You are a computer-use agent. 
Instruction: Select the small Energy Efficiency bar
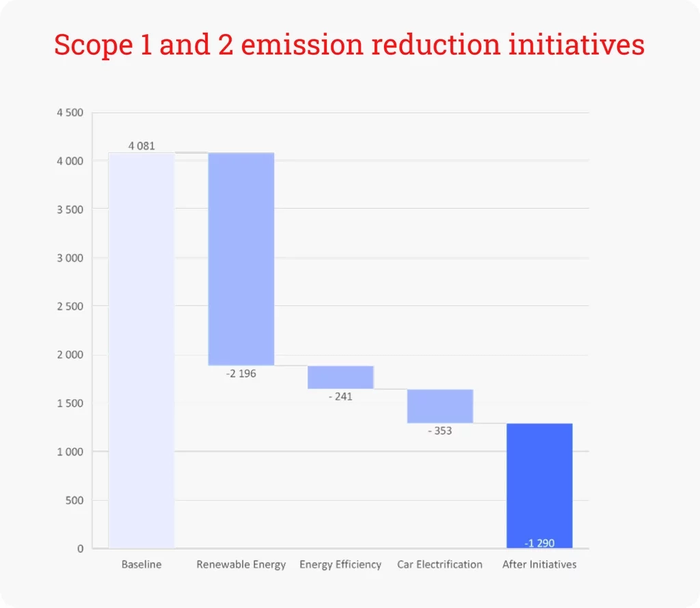click(x=340, y=377)
